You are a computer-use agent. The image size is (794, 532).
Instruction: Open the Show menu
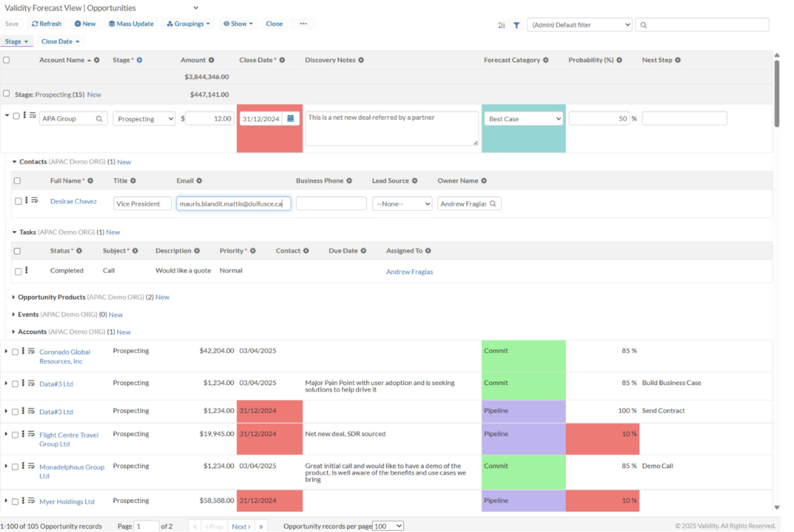click(x=238, y=24)
